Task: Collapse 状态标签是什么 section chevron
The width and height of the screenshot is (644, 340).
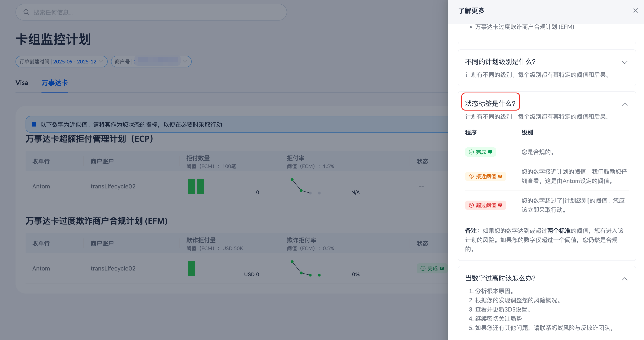Action: [625, 104]
